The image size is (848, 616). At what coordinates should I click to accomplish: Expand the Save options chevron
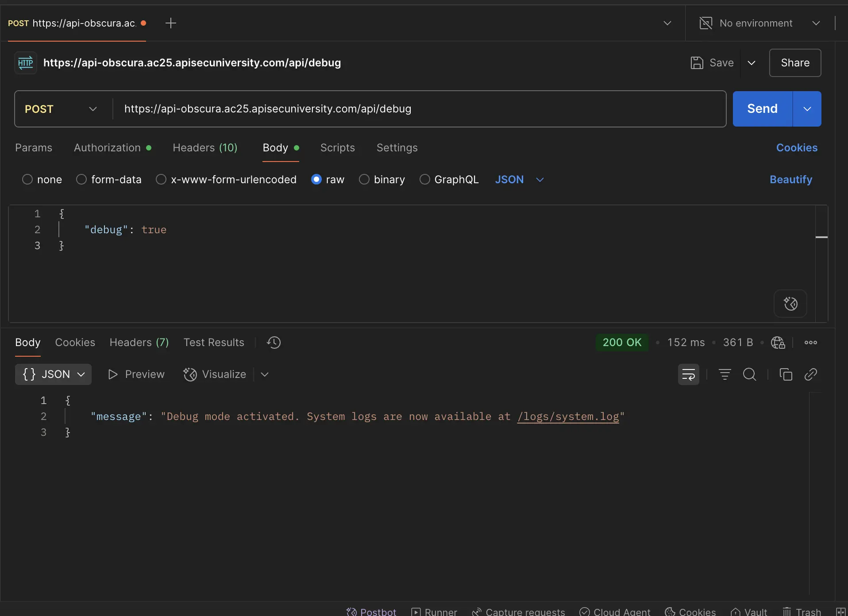pyautogui.click(x=751, y=63)
